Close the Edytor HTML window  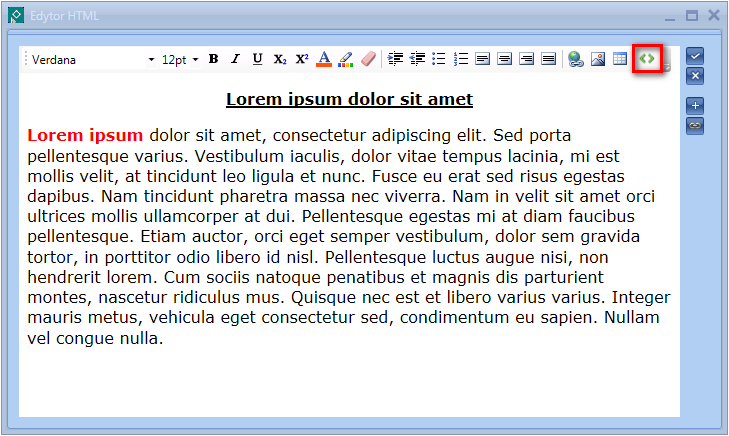click(714, 15)
